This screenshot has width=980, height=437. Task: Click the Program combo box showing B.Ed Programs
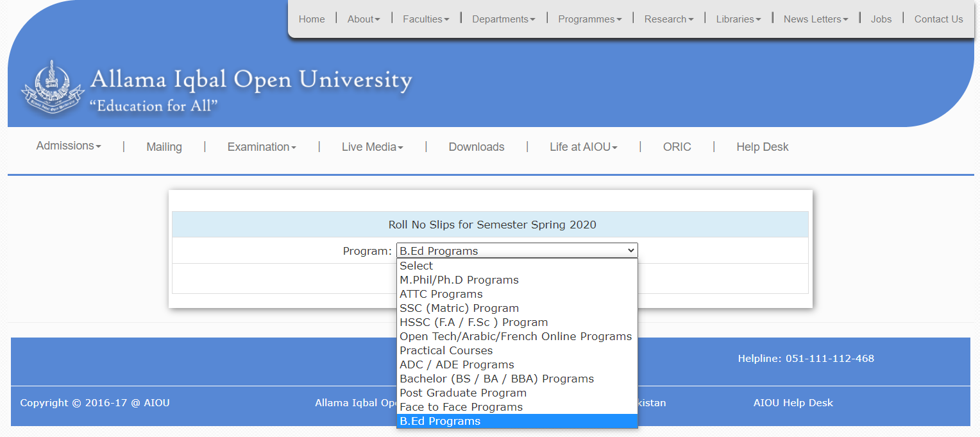(517, 251)
